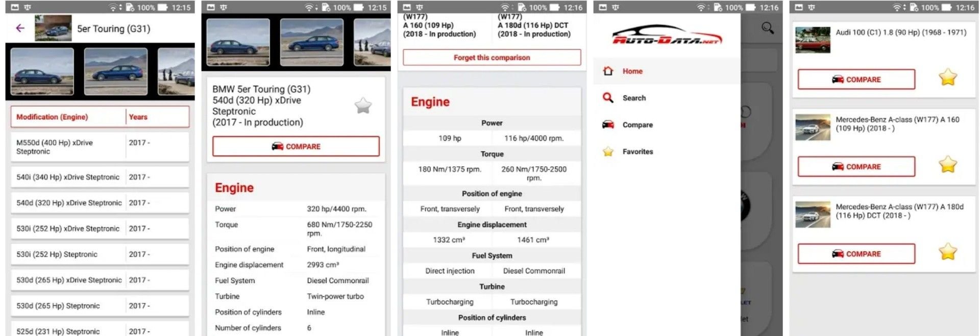Screen dimensions: 980x336
Task: Tap the 1461 cm³ displacement value
Action: (x=533, y=240)
